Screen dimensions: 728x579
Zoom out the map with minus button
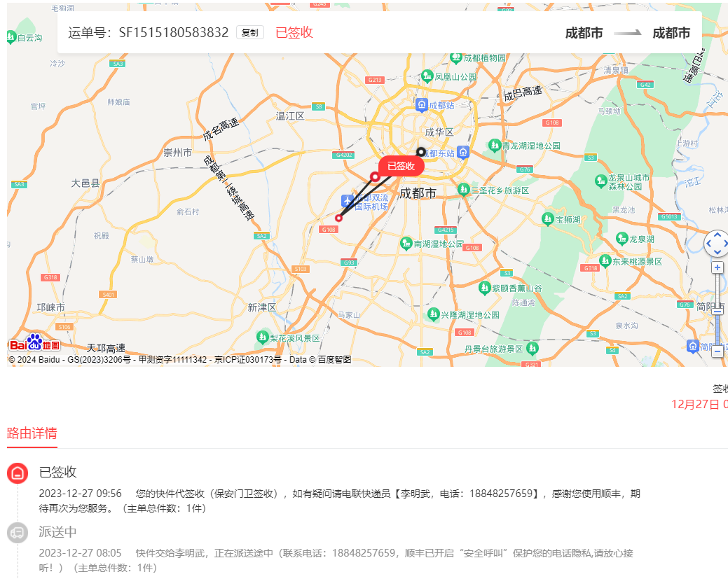point(717,351)
